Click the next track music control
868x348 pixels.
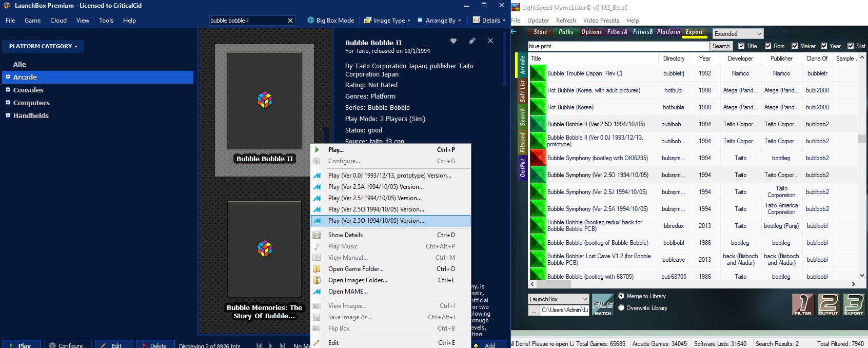coord(283,345)
